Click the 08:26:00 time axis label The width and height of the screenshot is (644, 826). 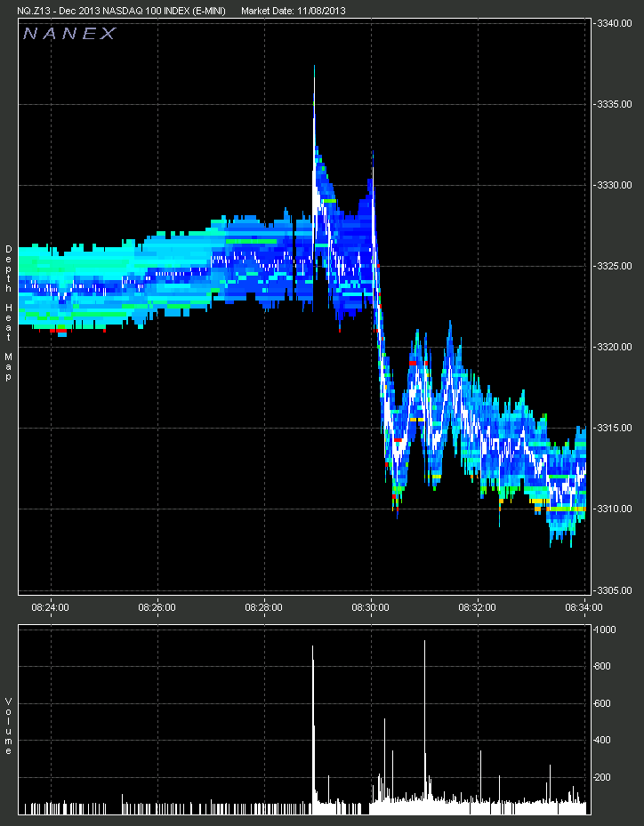[x=157, y=607]
